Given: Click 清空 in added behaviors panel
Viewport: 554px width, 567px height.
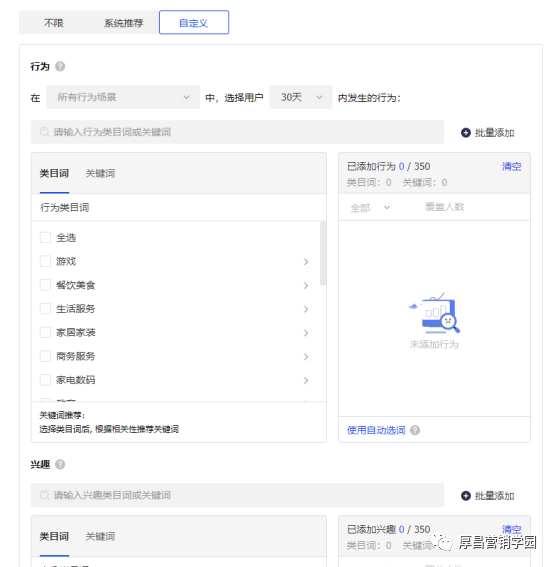Looking at the screenshot, I should tap(511, 166).
